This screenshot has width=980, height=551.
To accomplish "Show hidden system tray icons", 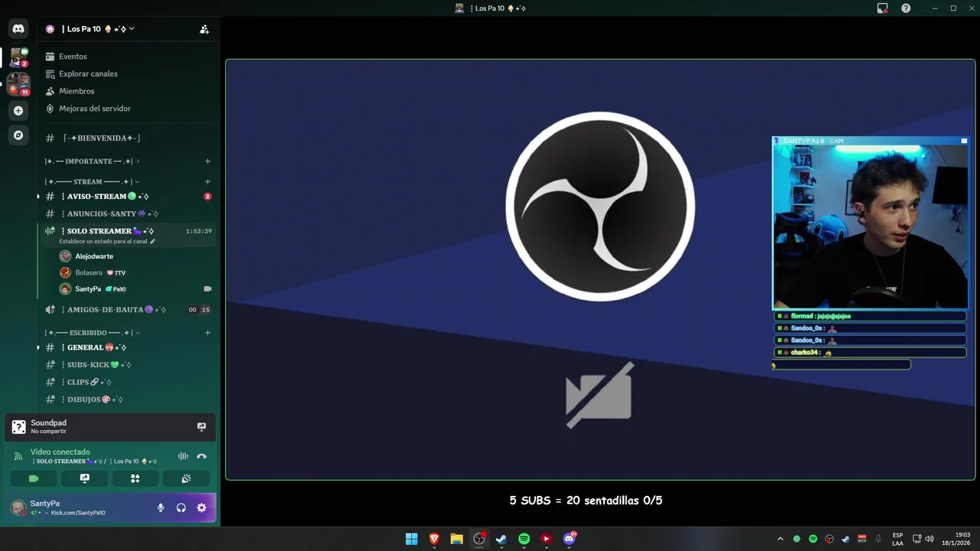I will click(780, 539).
